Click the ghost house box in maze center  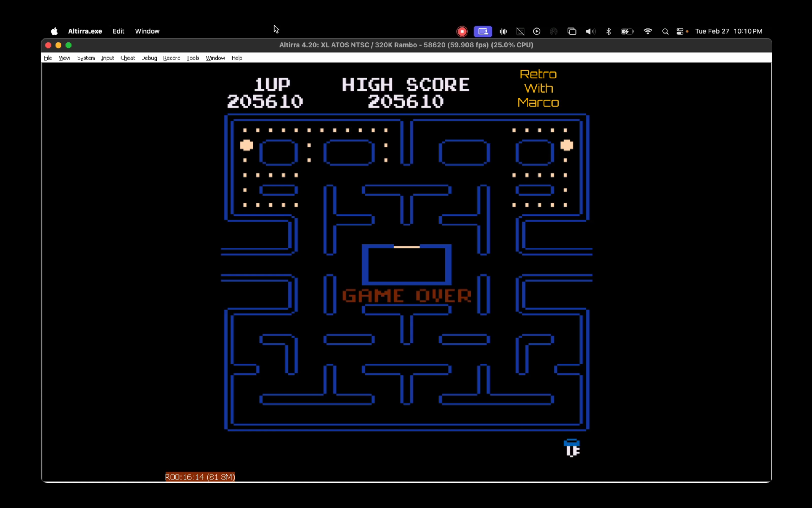coord(407,264)
